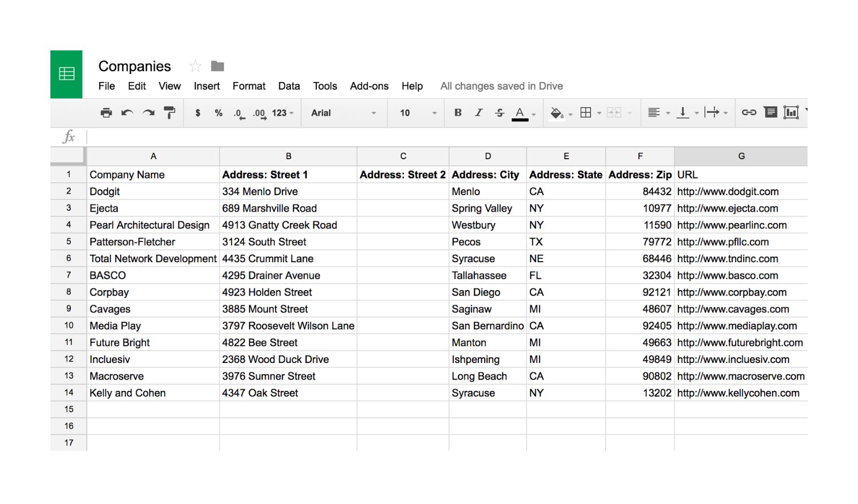This screenshot has height=504, width=858.
Task: Click the Companies document title
Action: coord(135,66)
